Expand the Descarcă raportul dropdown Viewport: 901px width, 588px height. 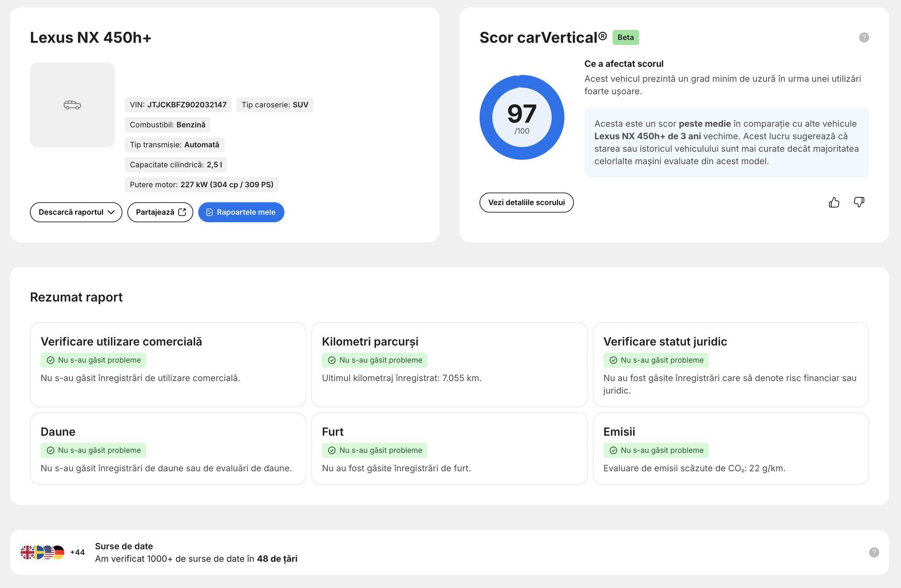coord(76,212)
